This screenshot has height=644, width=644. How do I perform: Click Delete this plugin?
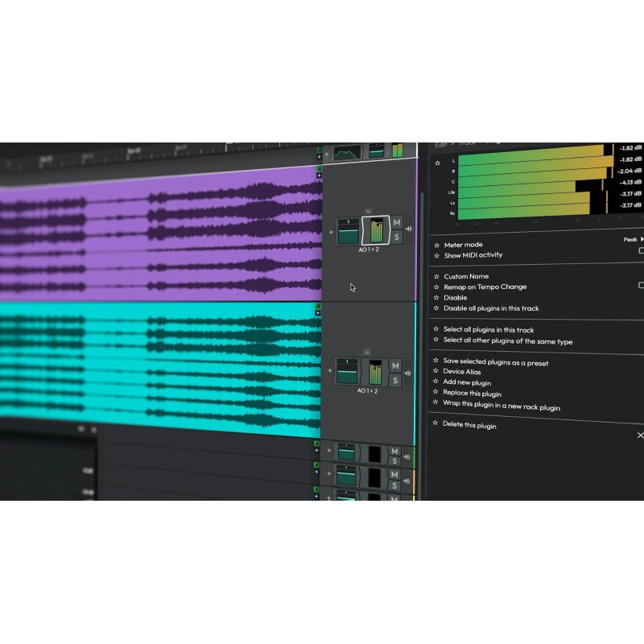[469, 425]
